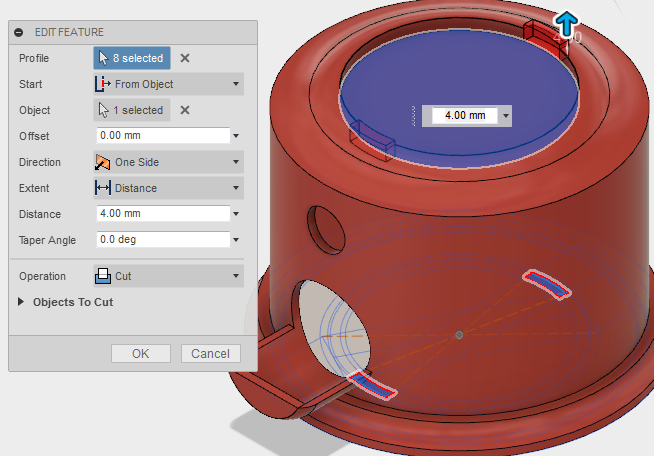This screenshot has height=456, width=654.
Task: Click the Start From Object icon
Action: tap(103, 84)
